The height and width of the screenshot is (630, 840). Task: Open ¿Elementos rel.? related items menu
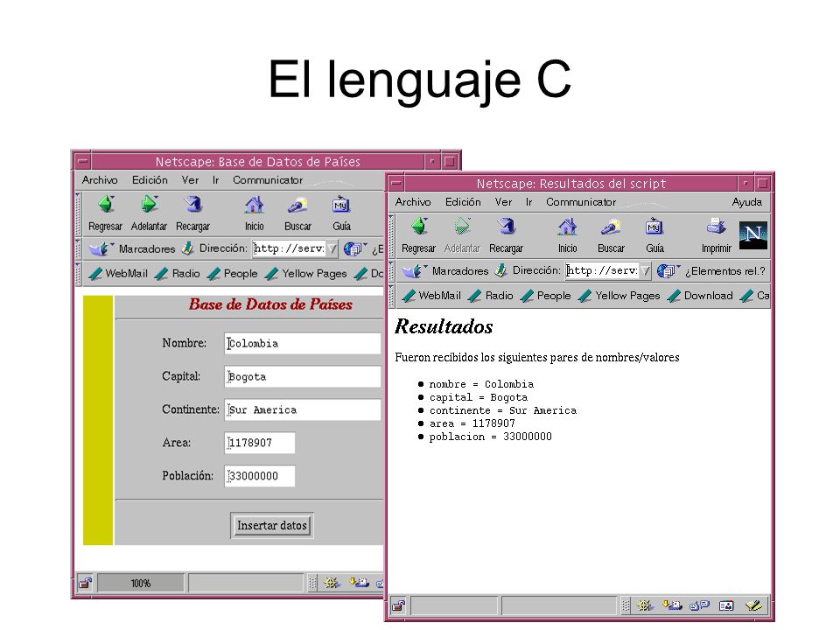click(711, 271)
